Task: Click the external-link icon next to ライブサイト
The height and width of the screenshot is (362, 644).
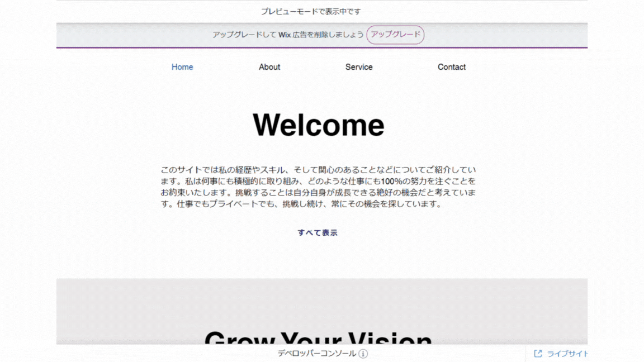Action: click(538, 354)
